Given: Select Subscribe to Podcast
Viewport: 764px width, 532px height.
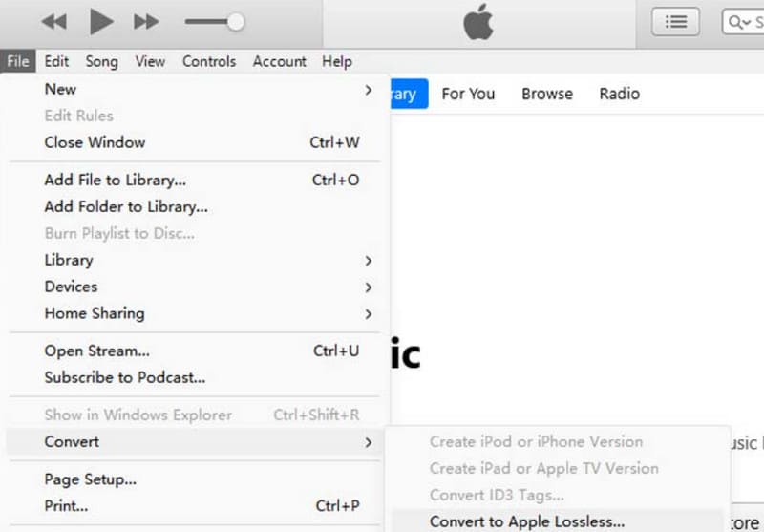Looking at the screenshot, I should point(195,377).
